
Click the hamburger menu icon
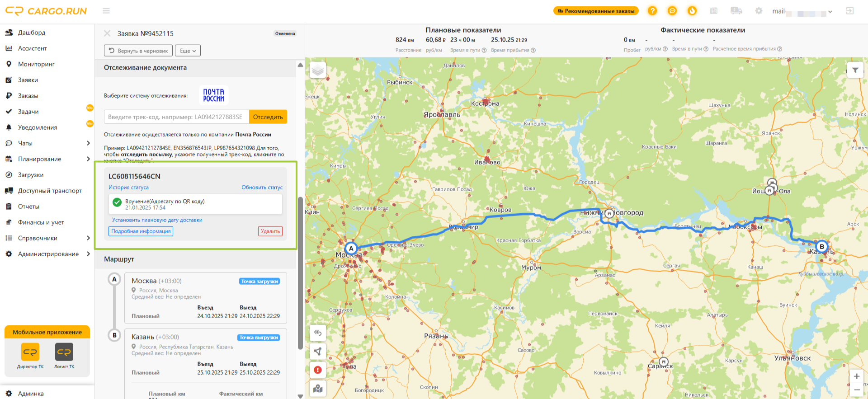106,11
